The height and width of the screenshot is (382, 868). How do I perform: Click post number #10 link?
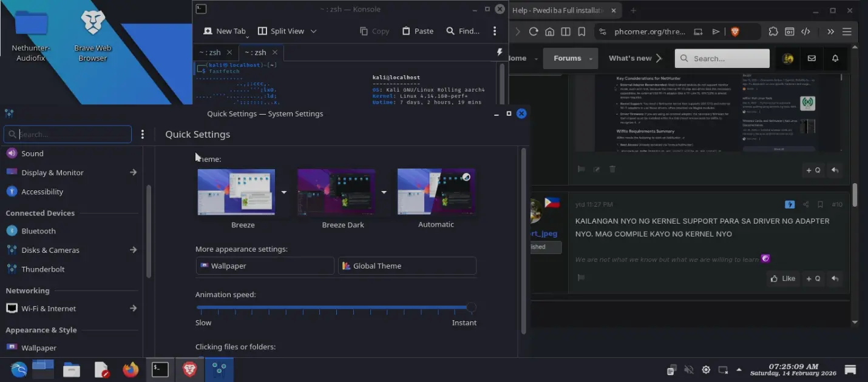pos(837,204)
